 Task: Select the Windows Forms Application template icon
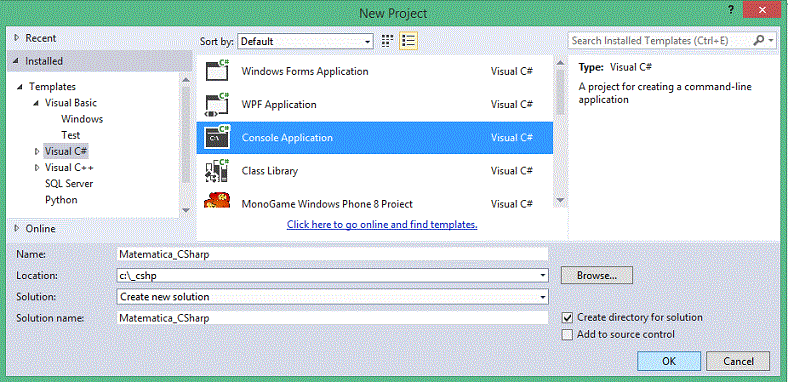[x=217, y=71]
